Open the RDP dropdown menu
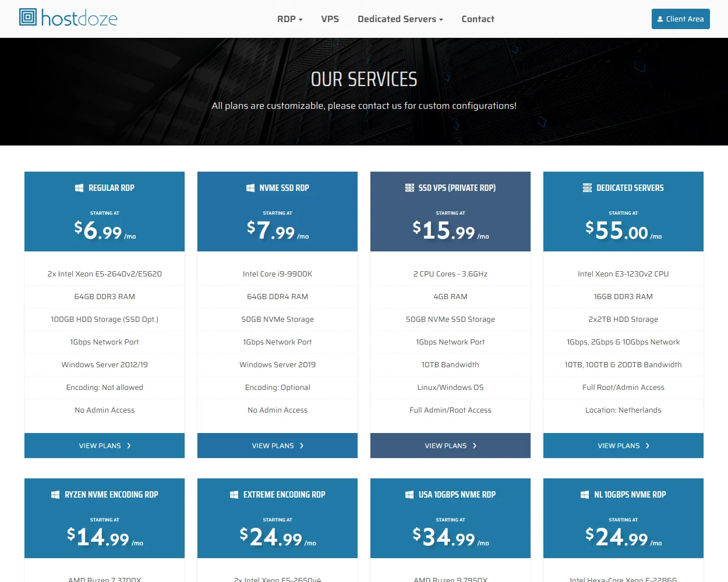The image size is (728, 582). 289,19
